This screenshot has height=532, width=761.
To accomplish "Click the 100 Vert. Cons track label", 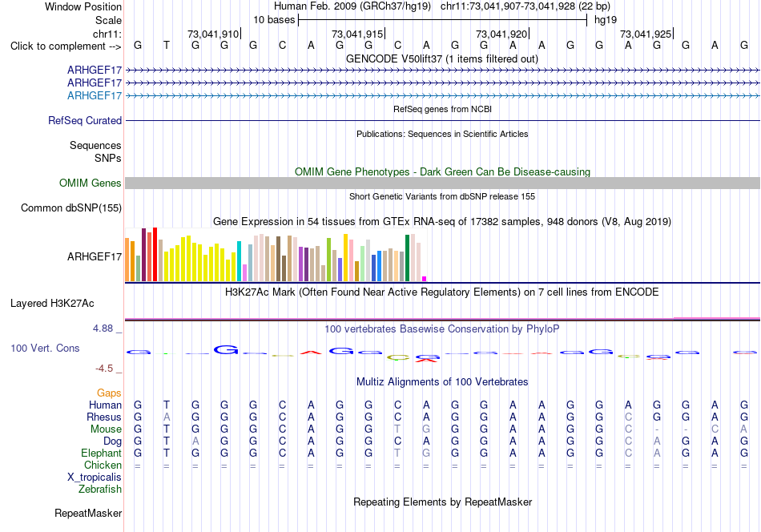I will pos(45,348).
